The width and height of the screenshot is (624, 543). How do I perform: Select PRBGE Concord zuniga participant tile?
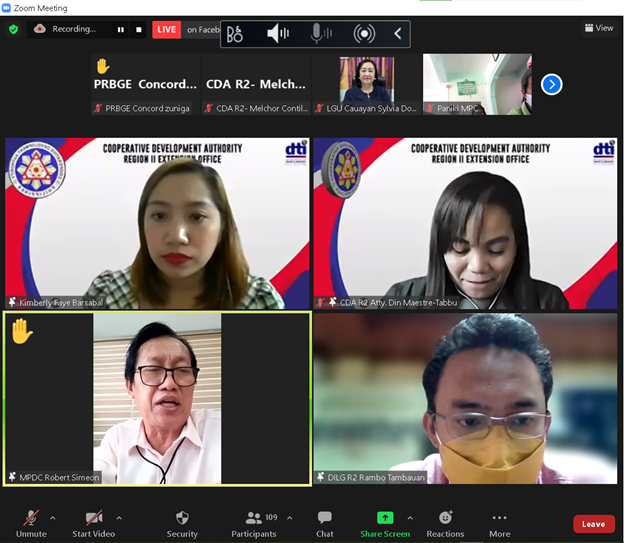coord(146,84)
